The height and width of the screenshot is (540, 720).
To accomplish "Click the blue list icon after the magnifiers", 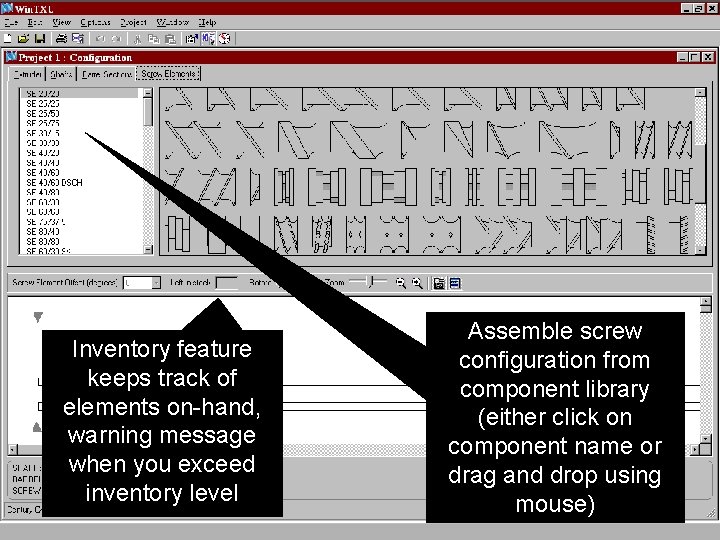I will click(x=455, y=283).
